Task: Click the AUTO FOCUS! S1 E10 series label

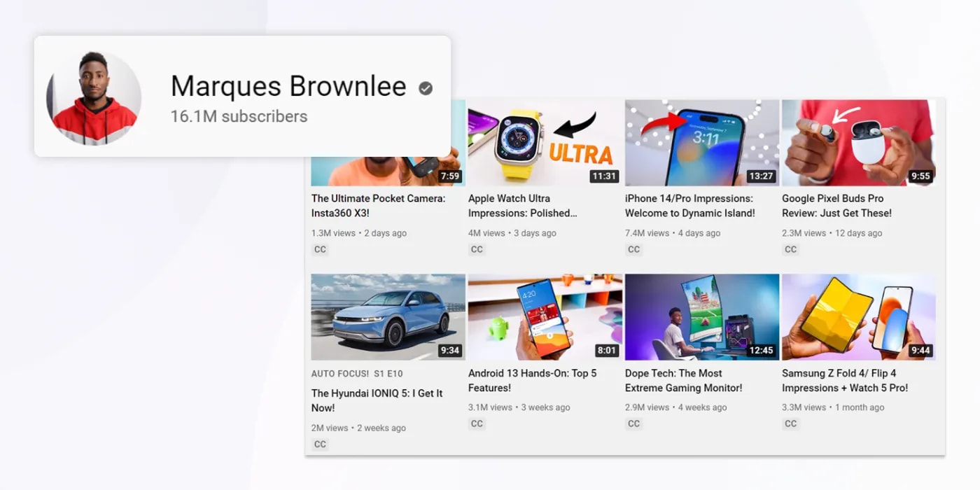Action: coord(357,374)
